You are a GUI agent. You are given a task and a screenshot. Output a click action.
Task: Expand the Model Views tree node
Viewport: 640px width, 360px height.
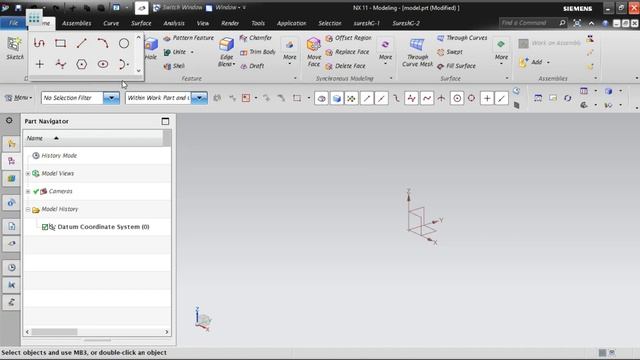coord(28,173)
